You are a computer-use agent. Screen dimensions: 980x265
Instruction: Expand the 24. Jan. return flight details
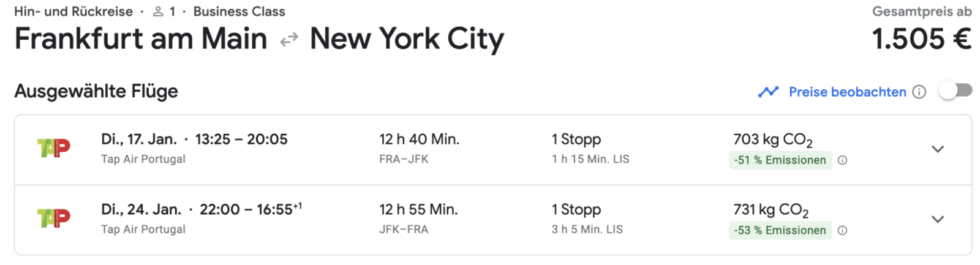(x=938, y=219)
